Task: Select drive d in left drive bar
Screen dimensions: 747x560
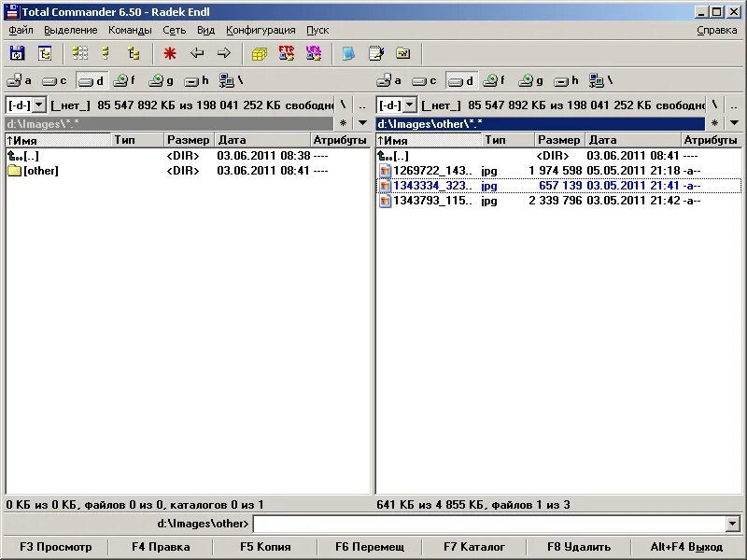Action: click(x=92, y=81)
